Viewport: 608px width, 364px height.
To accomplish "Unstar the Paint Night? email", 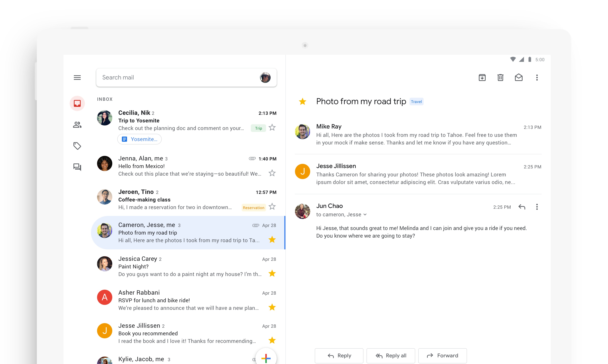I will (x=272, y=273).
